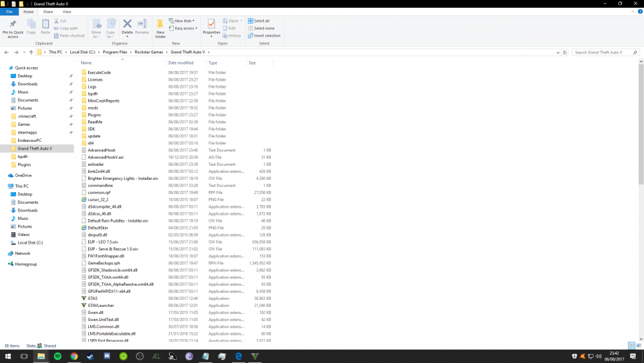The width and height of the screenshot is (644, 363).
Task: Select the lspdfr folder in file list
Action: tap(93, 93)
